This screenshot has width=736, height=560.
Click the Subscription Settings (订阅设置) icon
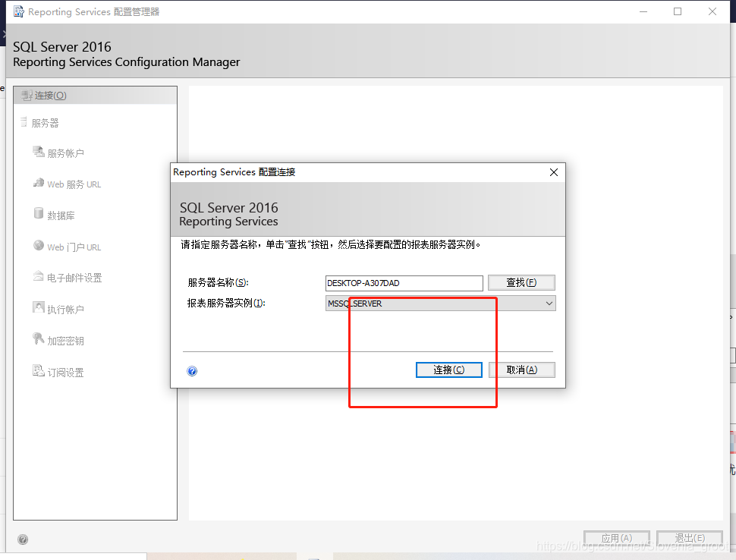39,370
